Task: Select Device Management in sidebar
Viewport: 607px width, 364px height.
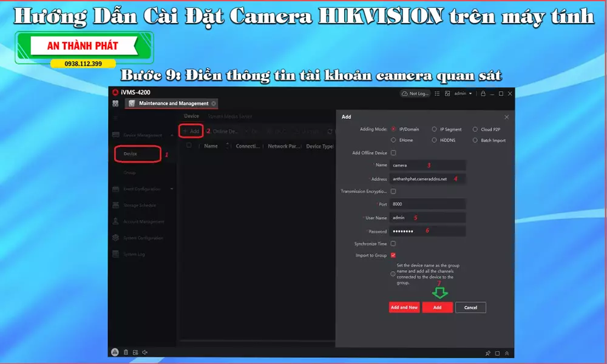Action: (143, 135)
